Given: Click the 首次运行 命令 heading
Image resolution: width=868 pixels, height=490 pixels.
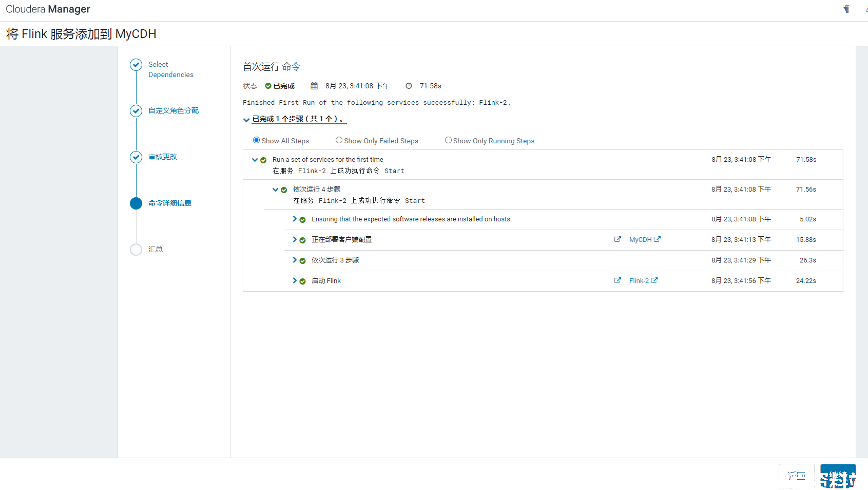Looking at the screenshot, I should pyautogui.click(x=272, y=67).
